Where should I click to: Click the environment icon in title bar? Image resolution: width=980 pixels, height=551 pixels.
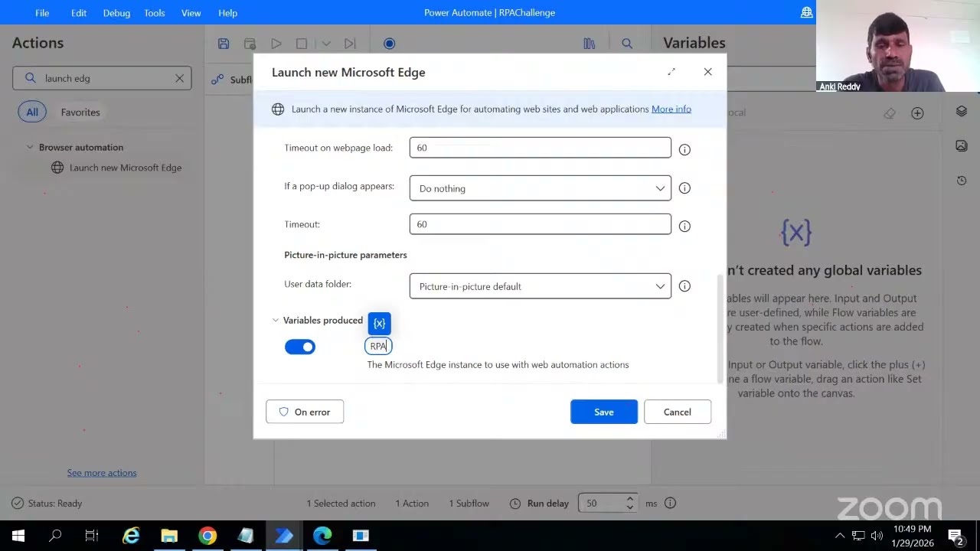coord(806,12)
